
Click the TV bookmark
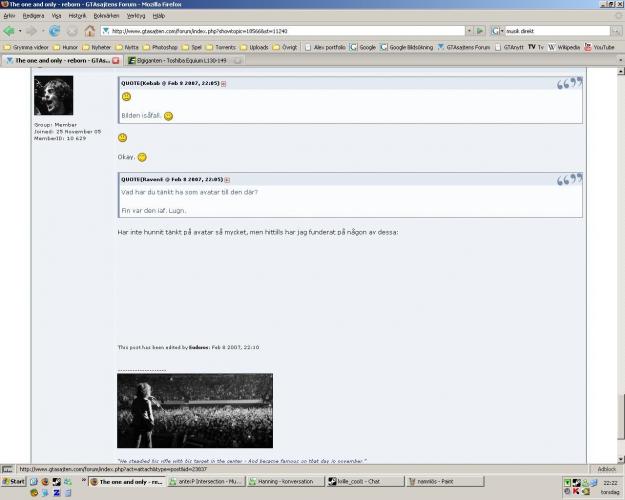click(x=536, y=47)
